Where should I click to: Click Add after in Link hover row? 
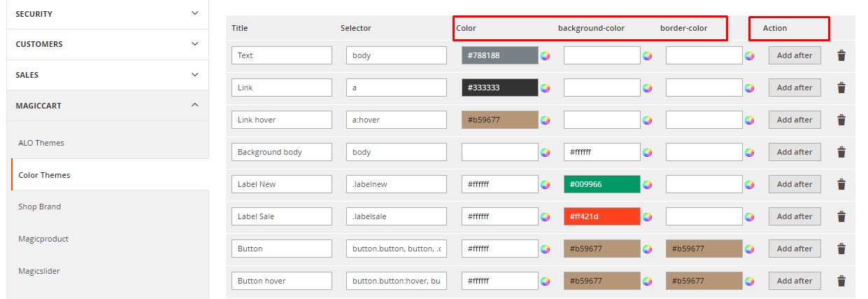[x=794, y=120]
